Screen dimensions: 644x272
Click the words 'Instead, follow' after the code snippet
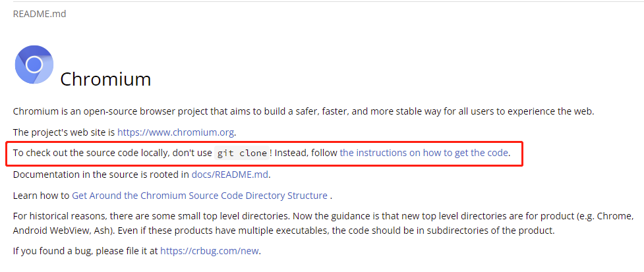[306, 153]
